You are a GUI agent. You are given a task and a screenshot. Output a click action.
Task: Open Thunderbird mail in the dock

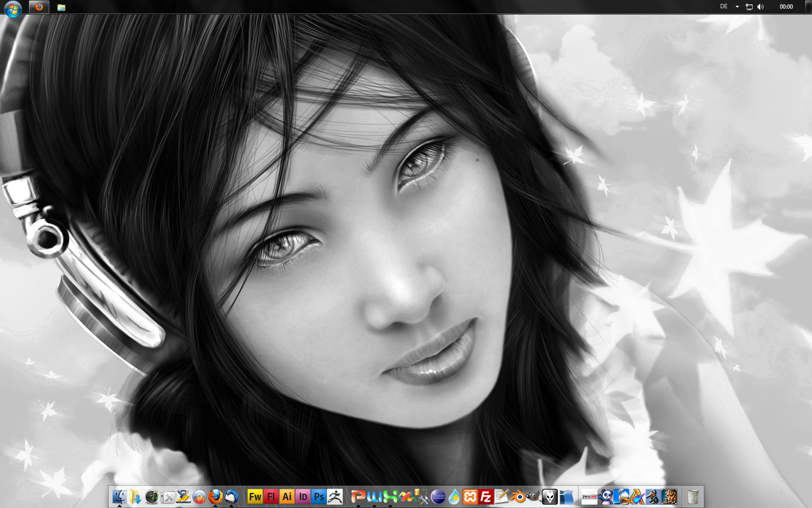(x=232, y=497)
